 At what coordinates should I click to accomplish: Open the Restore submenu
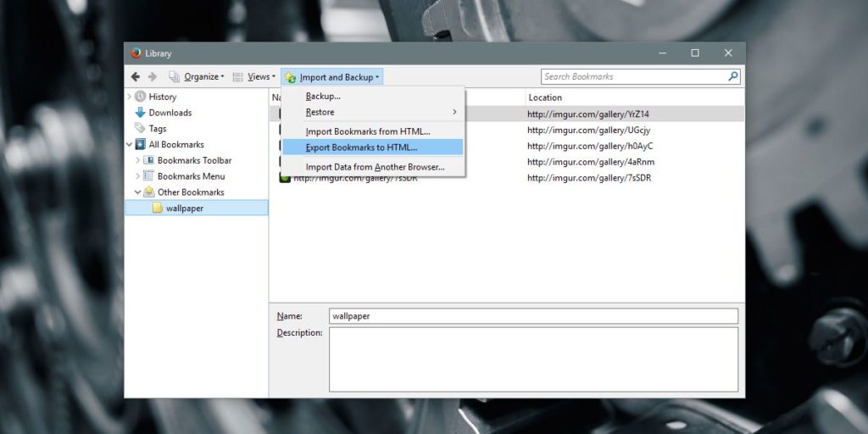point(373,113)
